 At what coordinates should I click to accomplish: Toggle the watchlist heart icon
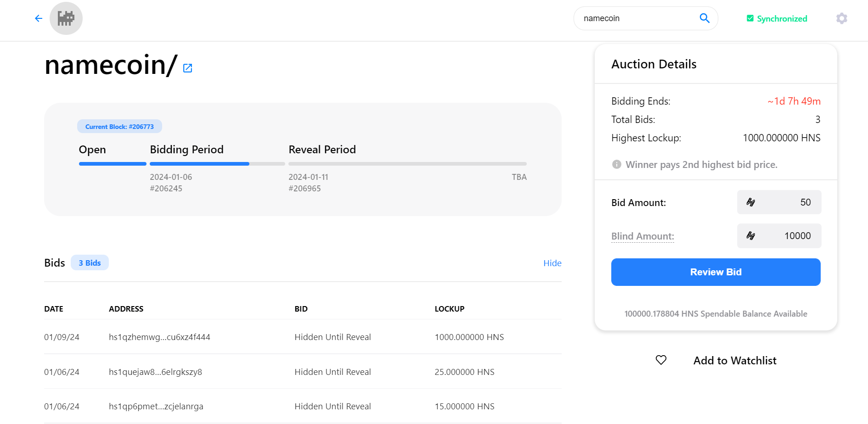[x=660, y=360]
